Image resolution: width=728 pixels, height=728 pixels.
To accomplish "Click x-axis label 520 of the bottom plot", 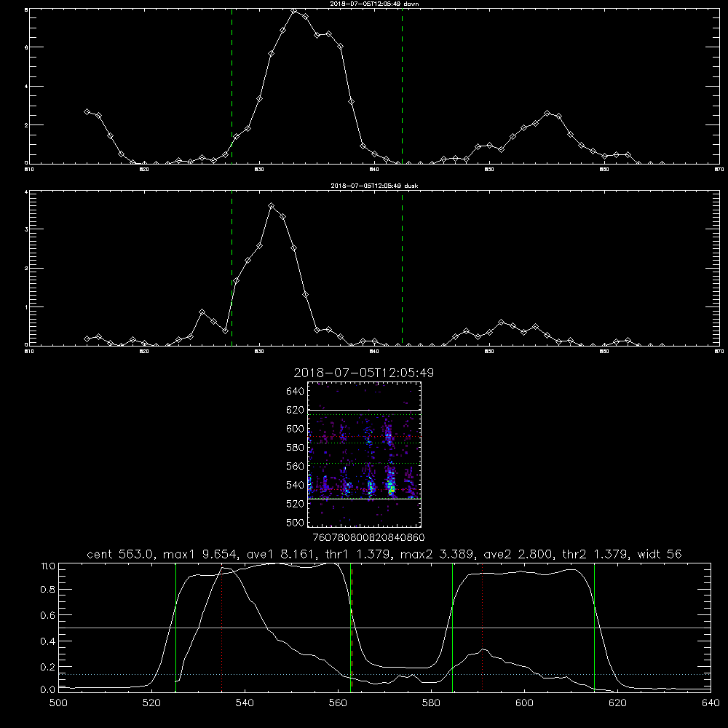I will pyautogui.click(x=151, y=703).
